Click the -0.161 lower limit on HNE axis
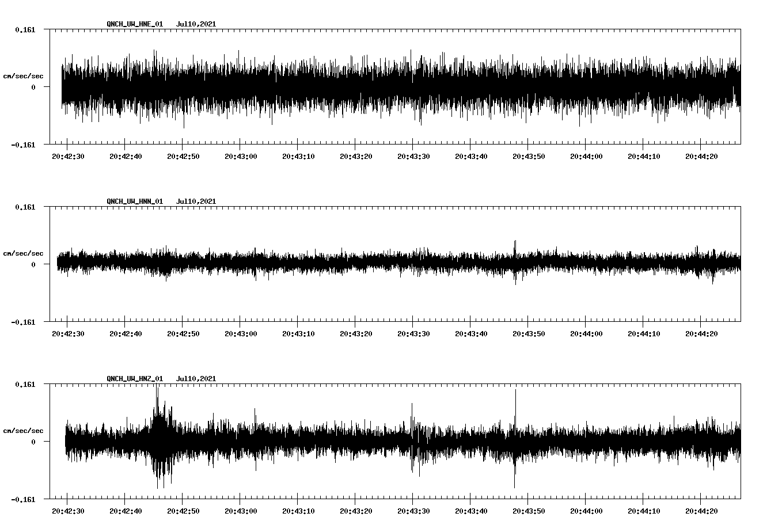Image resolution: width=782 pixels, height=532 pixels. [23, 145]
